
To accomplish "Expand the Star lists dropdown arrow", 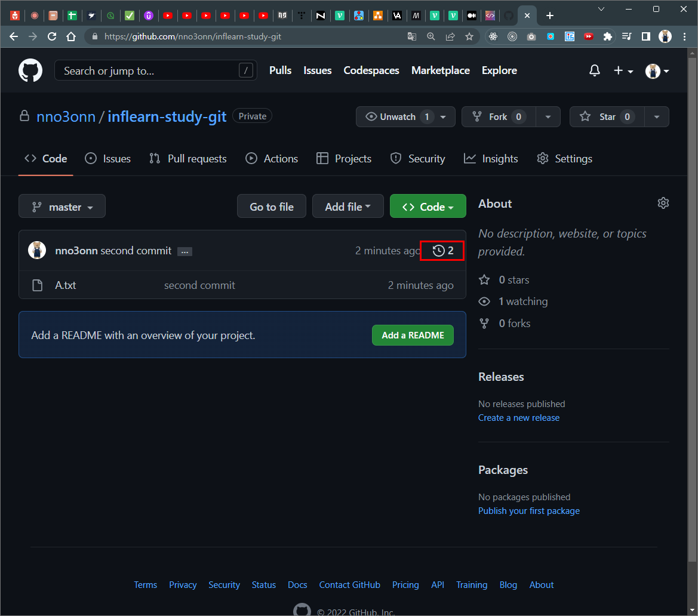I will point(657,116).
